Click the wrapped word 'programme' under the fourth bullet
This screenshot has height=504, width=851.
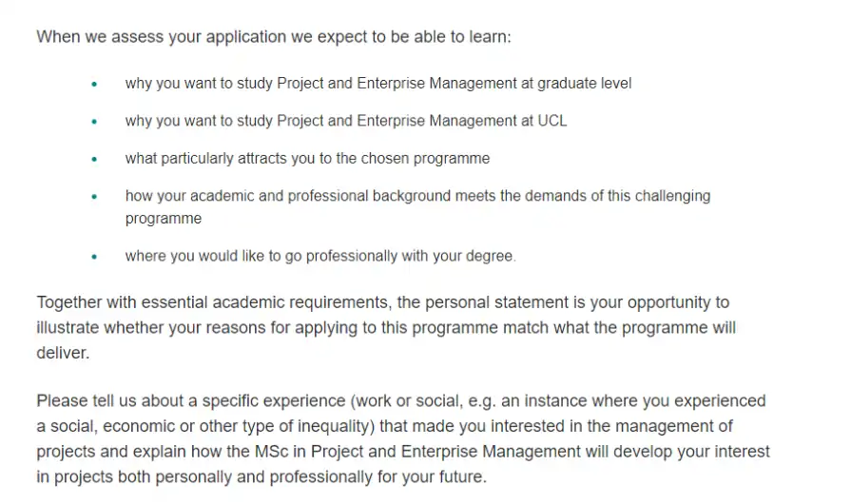(x=164, y=219)
